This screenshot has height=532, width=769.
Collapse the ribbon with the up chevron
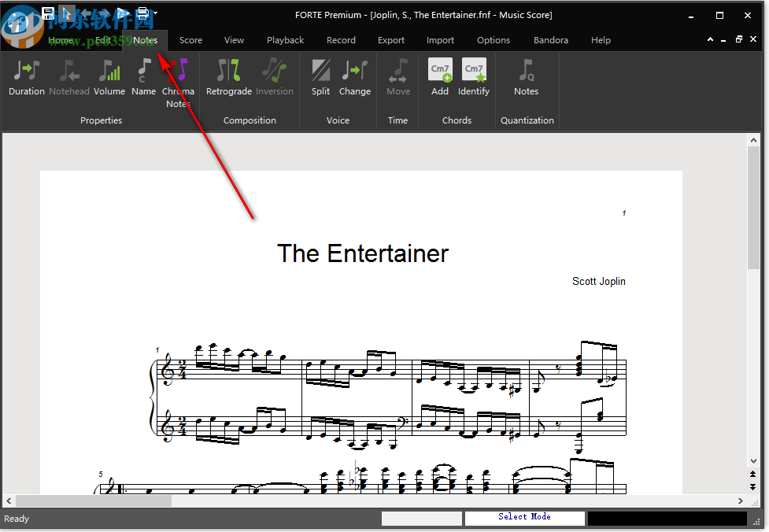pos(711,39)
